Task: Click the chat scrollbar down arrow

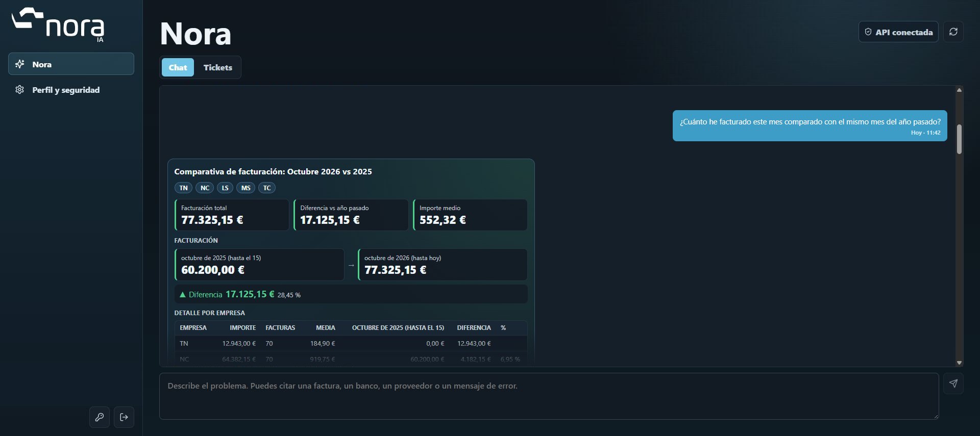Action: click(x=959, y=363)
